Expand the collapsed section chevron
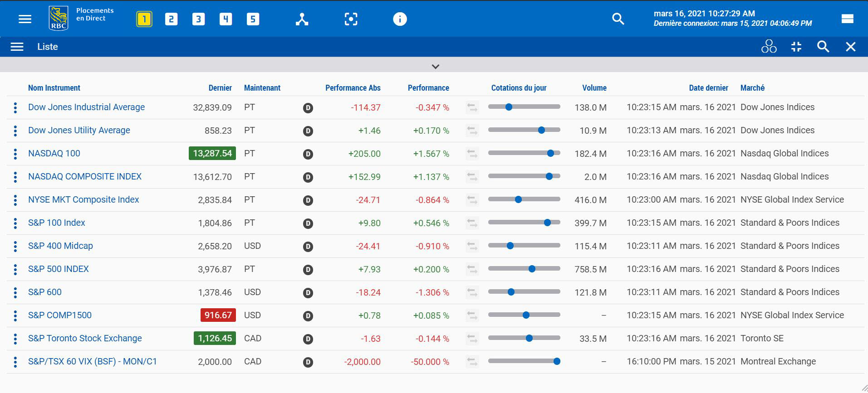The width and height of the screenshot is (868, 393). coord(435,67)
